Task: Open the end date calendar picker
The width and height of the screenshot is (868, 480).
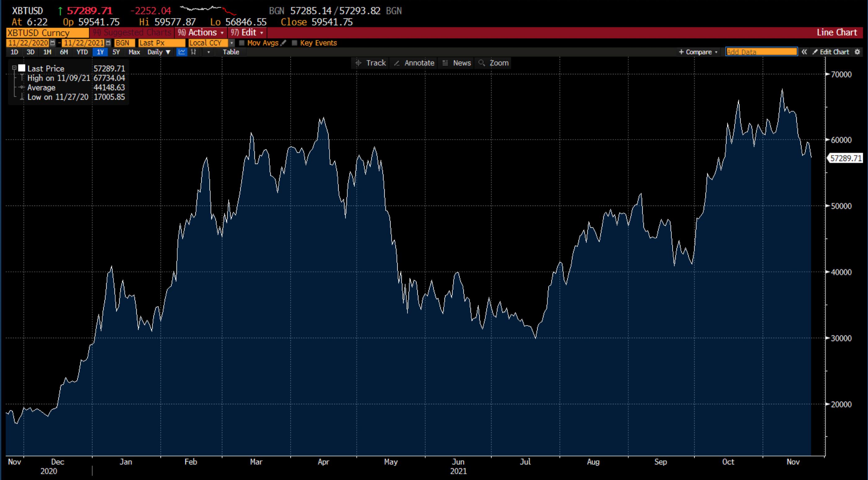Action: pyautogui.click(x=108, y=43)
